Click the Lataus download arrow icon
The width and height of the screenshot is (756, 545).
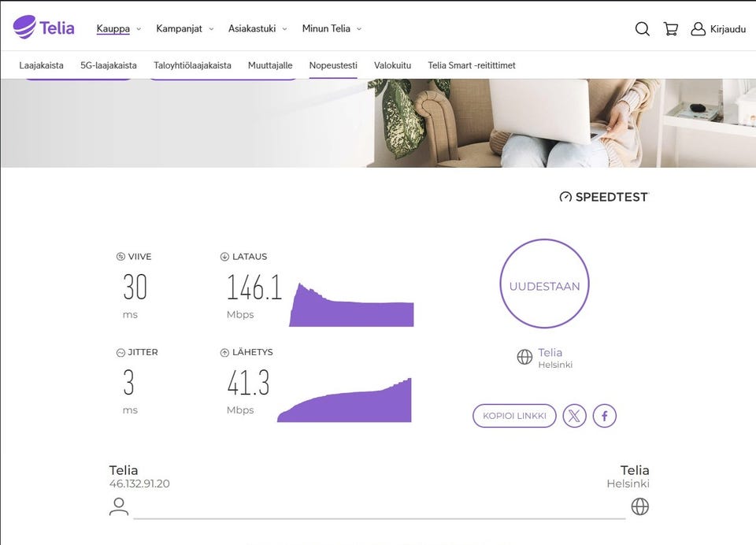pos(224,257)
